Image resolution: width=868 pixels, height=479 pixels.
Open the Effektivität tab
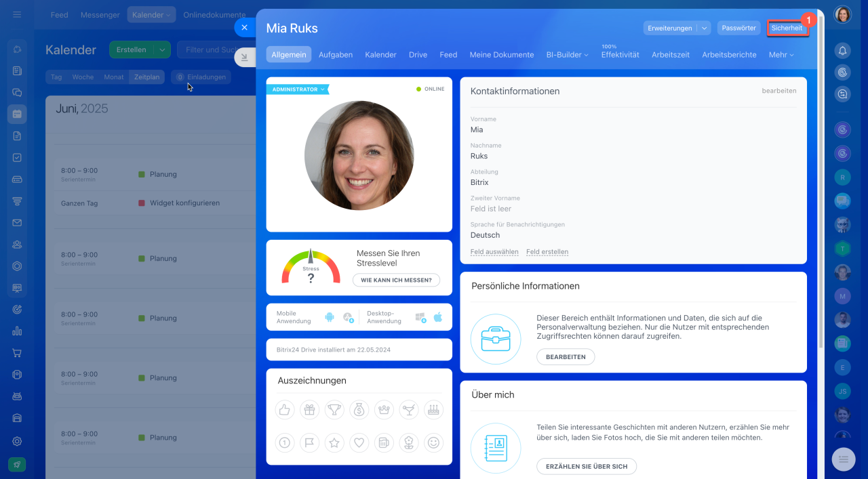pos(620,55)
